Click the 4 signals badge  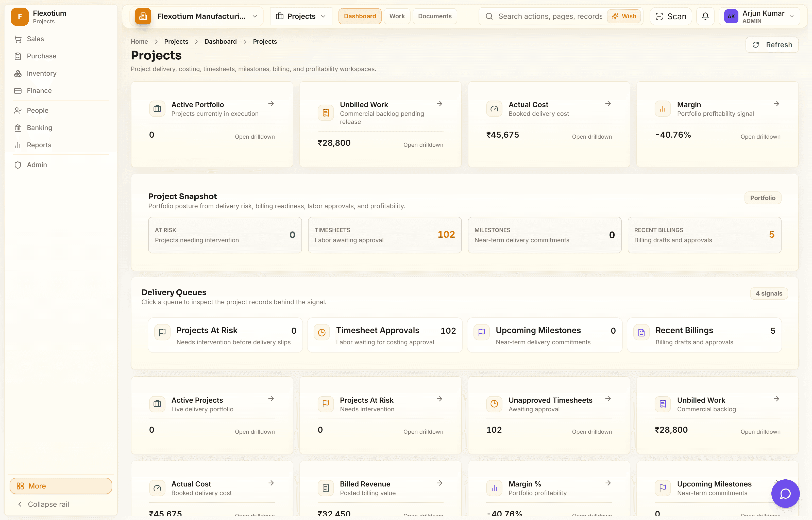[769, 294]
